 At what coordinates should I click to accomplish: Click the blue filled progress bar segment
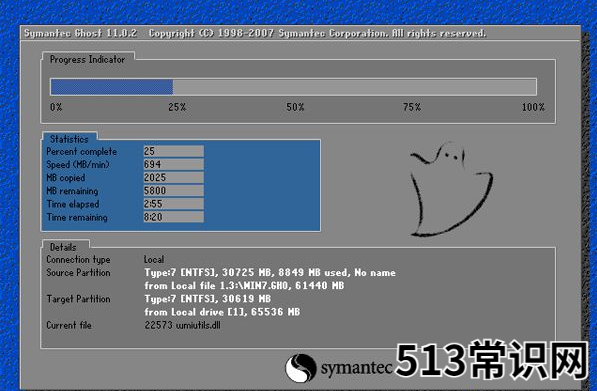(x=112, y=87)
